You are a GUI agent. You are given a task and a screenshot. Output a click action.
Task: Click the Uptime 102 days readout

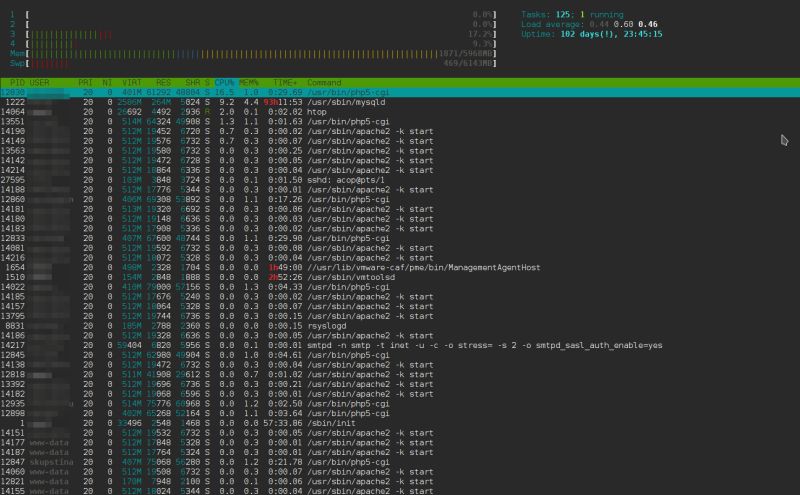[x=592, y=34]
